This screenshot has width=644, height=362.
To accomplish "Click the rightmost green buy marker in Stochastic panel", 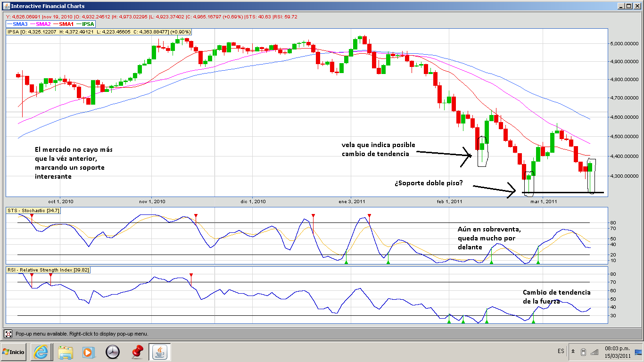I will pos(538,262).
